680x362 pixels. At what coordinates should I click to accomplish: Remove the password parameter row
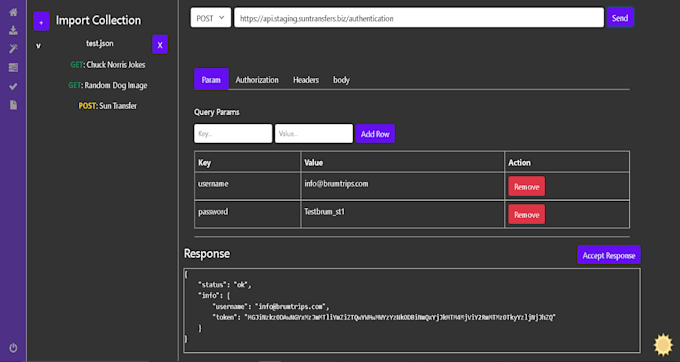coord(526,214)
